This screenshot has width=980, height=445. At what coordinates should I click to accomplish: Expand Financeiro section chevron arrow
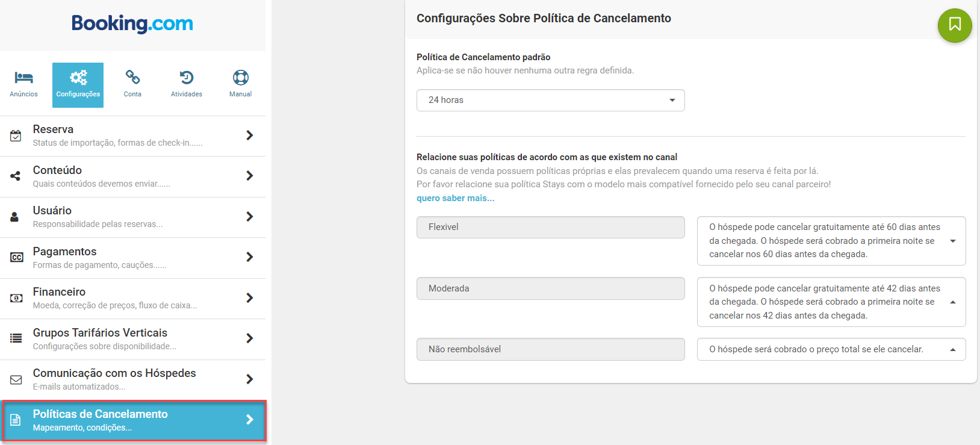tap(249, 298)
